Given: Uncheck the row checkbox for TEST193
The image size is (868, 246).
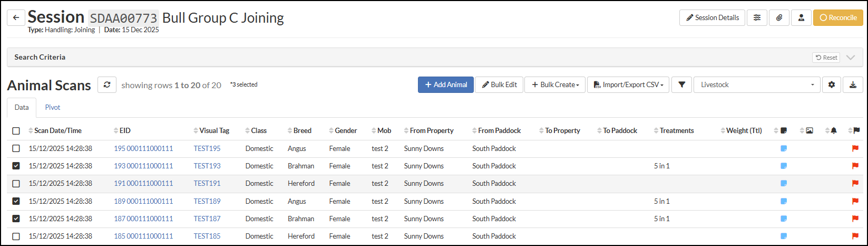Looking at the screenshot, I should (16, 166).
